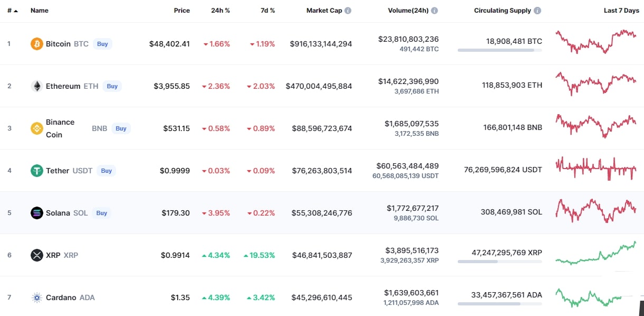This screenshot has height=316, width=644.
Task: Open the Circulating Supply info icon
Action: [537, 11]
